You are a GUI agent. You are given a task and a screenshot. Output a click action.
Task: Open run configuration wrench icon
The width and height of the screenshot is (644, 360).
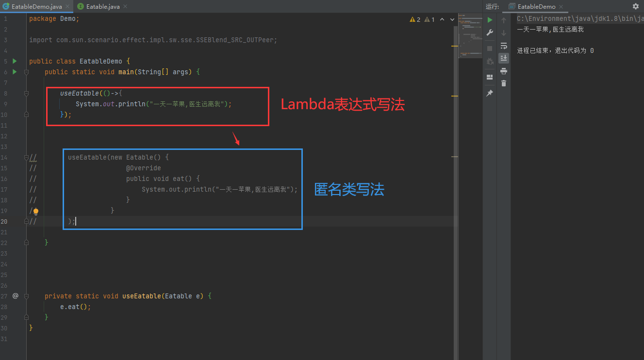[490, 33]
